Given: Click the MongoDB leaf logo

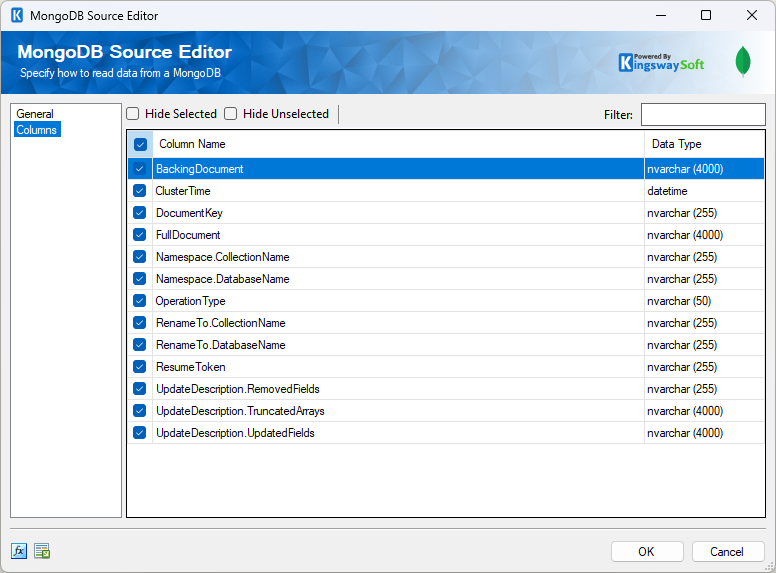Looking at the screenshot, I should [743, 62].
